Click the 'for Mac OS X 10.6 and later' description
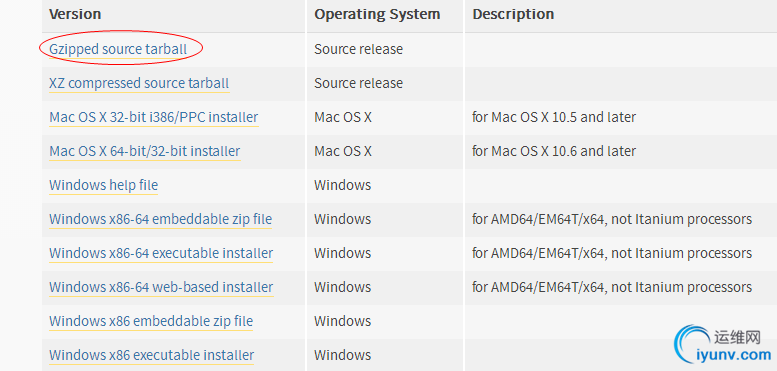 (554, 151)
